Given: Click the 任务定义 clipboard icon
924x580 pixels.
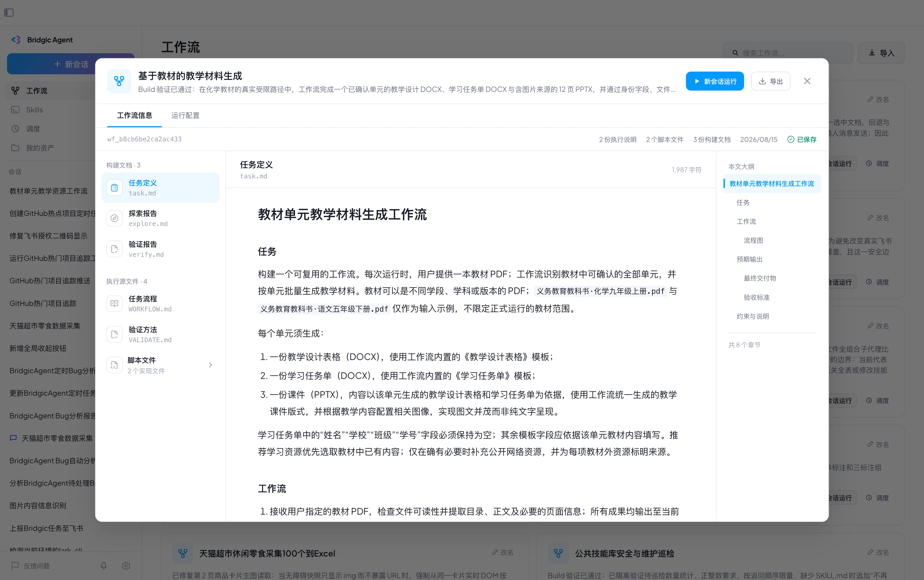Looking at the screenshot, I should point(114,188).
